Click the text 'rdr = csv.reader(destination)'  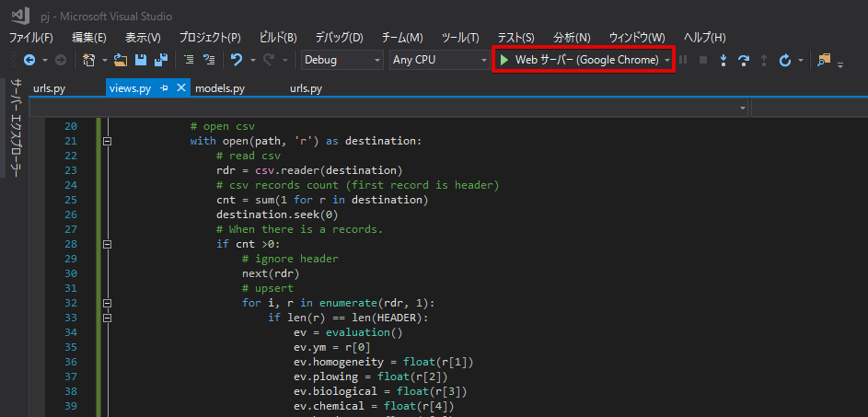click(309, 170)
